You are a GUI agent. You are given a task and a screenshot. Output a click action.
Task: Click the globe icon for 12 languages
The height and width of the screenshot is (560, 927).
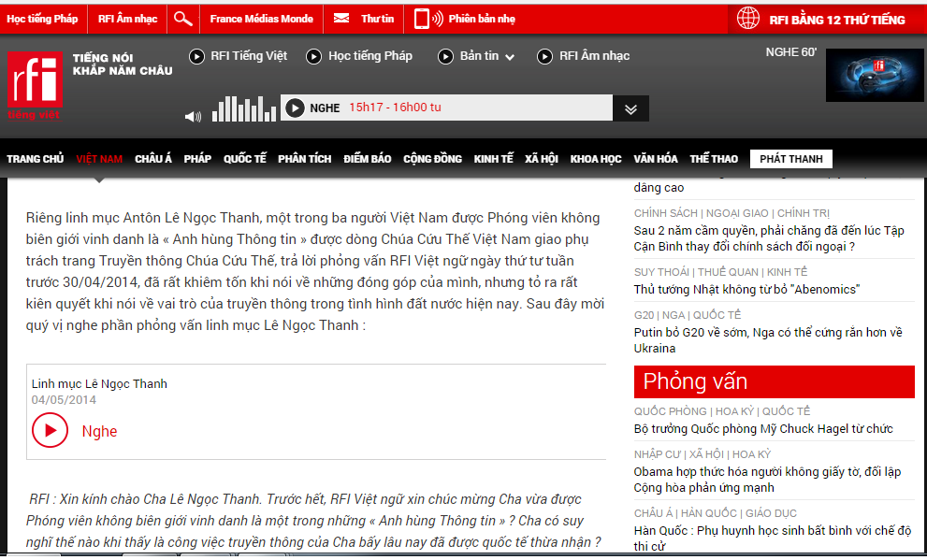click(x=747, y=19)
